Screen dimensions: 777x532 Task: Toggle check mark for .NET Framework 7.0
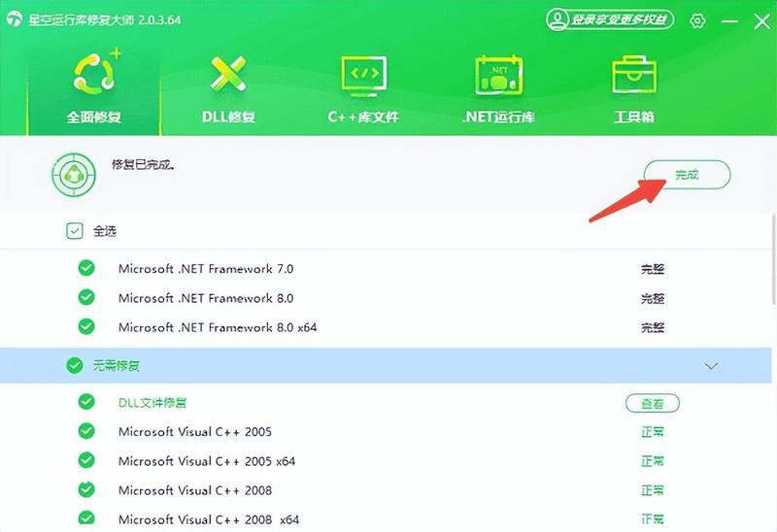pyautogui.click(x=86, y=268)
